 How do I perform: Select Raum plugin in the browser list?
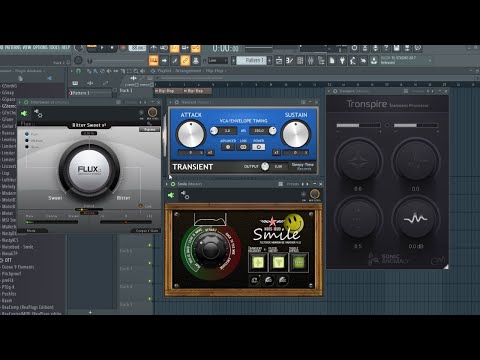click(x=7, y=300)
